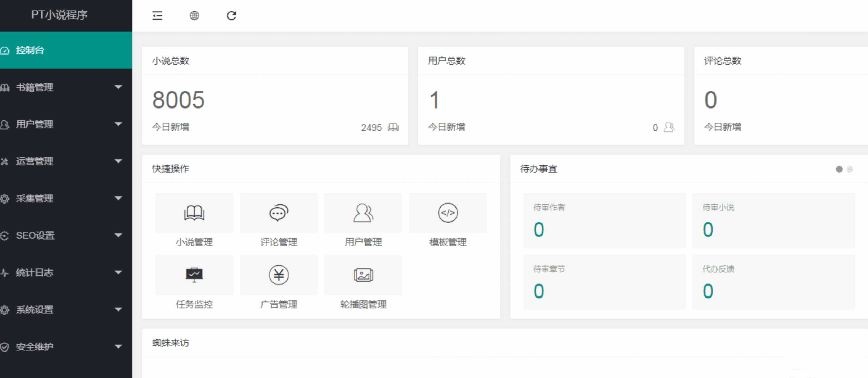Viewport: 868px width, 378px height.
Task: Click the 统计日志 pulse icon in sidebar
Action: pyautogui.click(x=5, y=273)
